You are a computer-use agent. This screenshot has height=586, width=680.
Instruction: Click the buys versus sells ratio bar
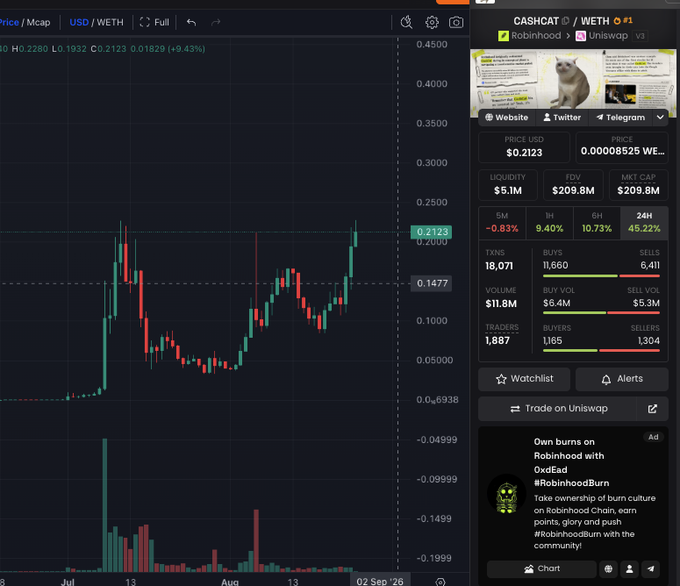601,276
